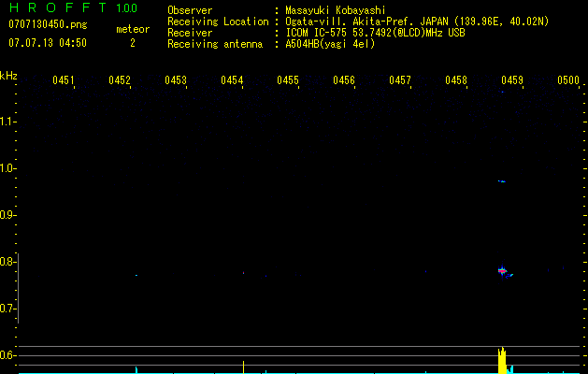Click the 1.1 kHz frequency axis label

pos(7,122)
